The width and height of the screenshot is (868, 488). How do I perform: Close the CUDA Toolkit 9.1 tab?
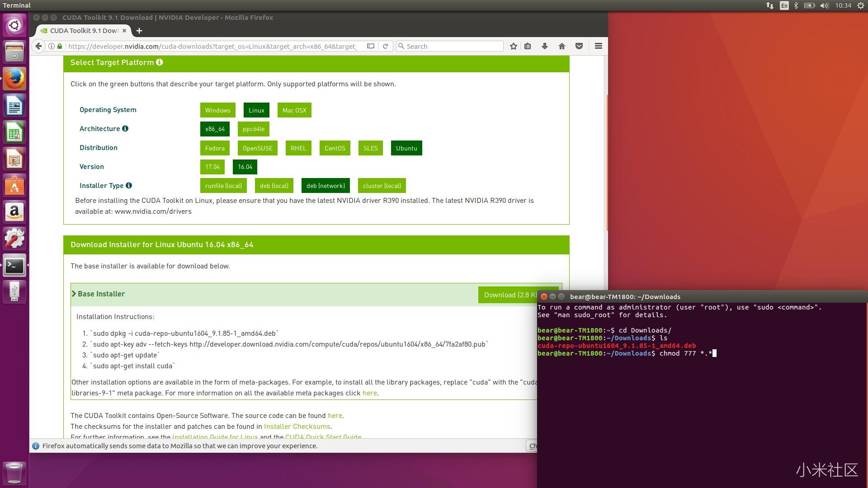click(x=124, y=31)
